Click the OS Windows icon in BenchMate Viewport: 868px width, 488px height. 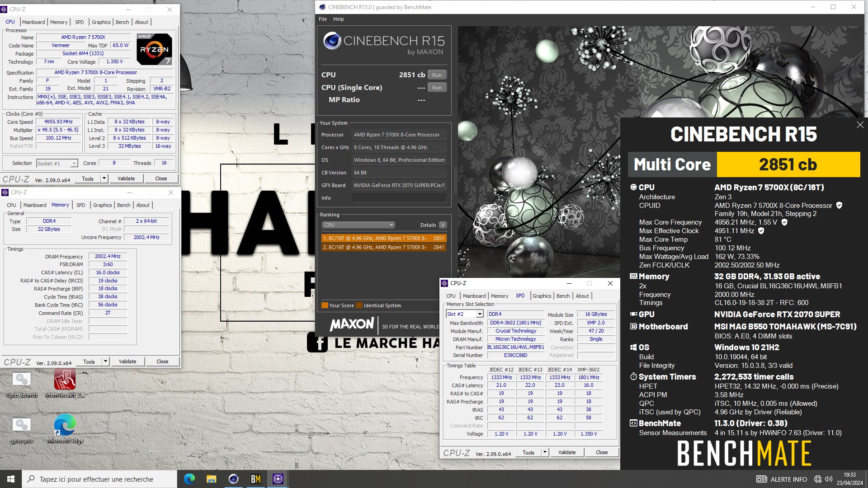pos(633,347)
